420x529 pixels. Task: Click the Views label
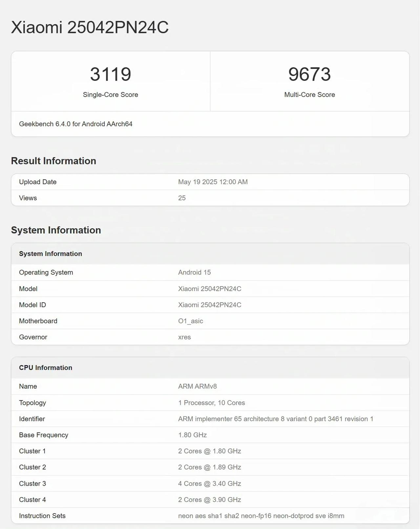click(28, 198)
